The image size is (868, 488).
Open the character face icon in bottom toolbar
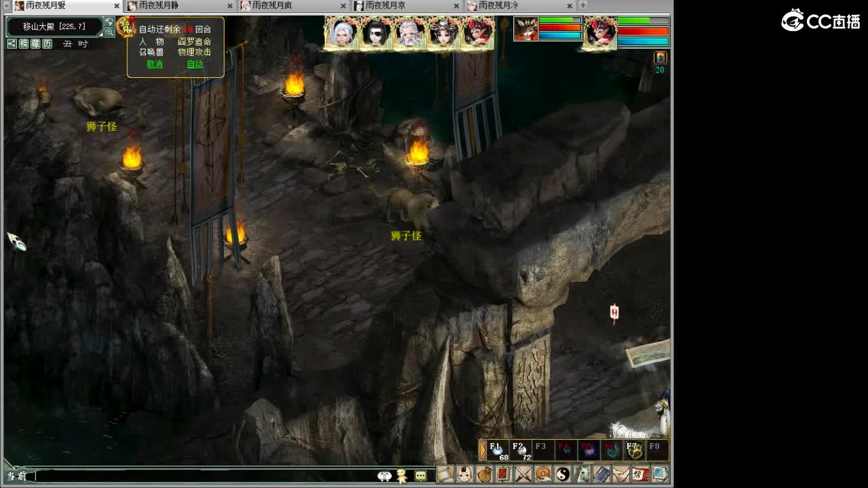tap(465, 474)
